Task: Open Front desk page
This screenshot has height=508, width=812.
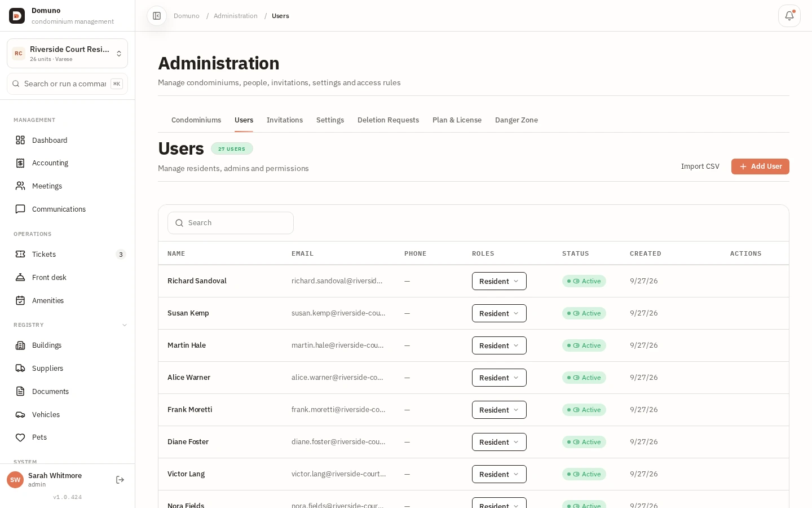Action: [67, 277]
